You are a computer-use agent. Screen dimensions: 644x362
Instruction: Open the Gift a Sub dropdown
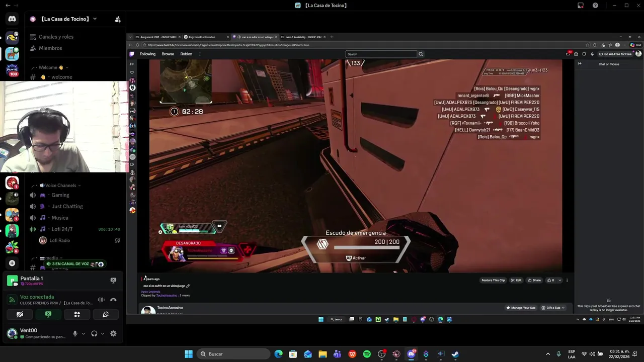coord(553,308)
